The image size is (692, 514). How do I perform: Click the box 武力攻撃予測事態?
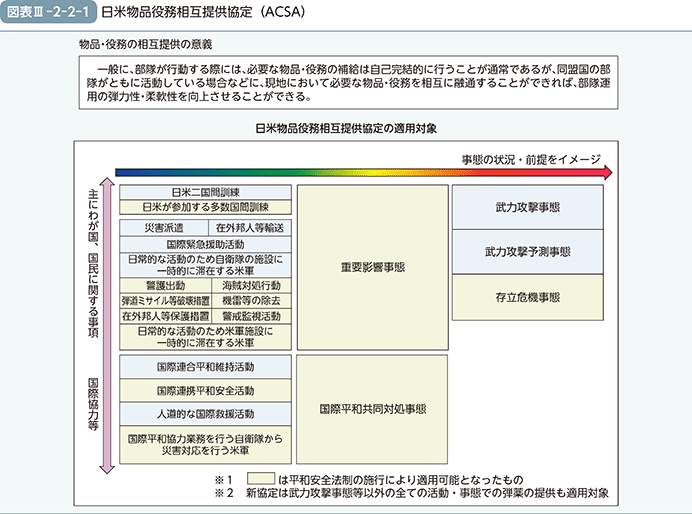tap(528, 252)
